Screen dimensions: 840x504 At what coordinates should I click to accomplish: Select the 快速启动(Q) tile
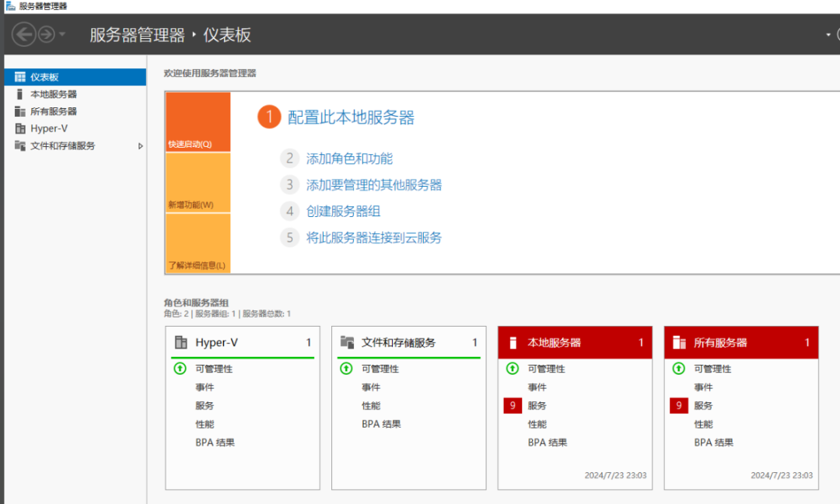tap(198, 122)
